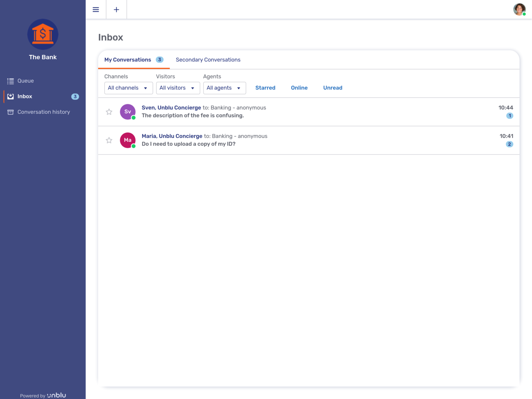532x399 pixels.
Task: Open Sven's avatar in the first conversation
Action: point(127,112)
